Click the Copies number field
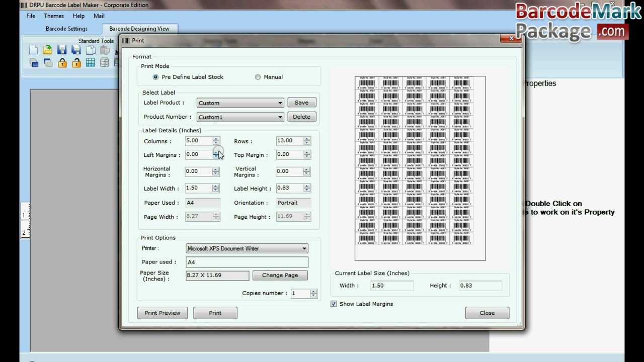Viewport: 644px width, 362px height. [x=300, y=293]
